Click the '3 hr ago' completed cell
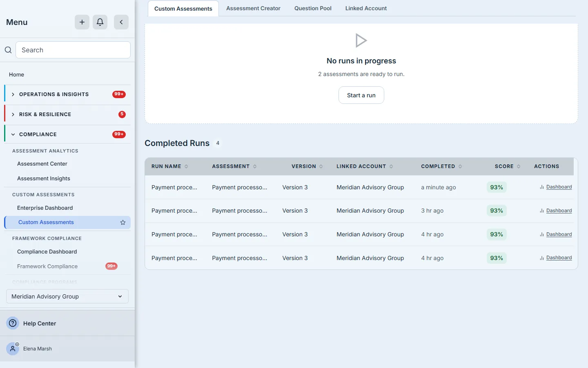 coord(432,211)
